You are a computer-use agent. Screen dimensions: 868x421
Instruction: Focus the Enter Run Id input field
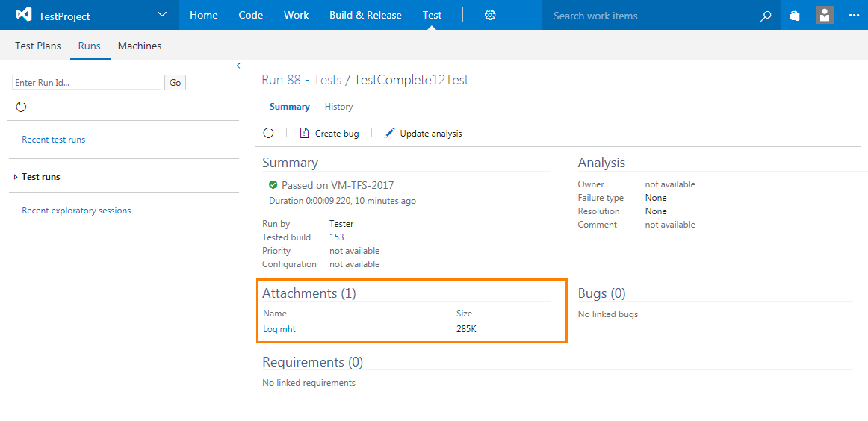[x=87, y=83]
